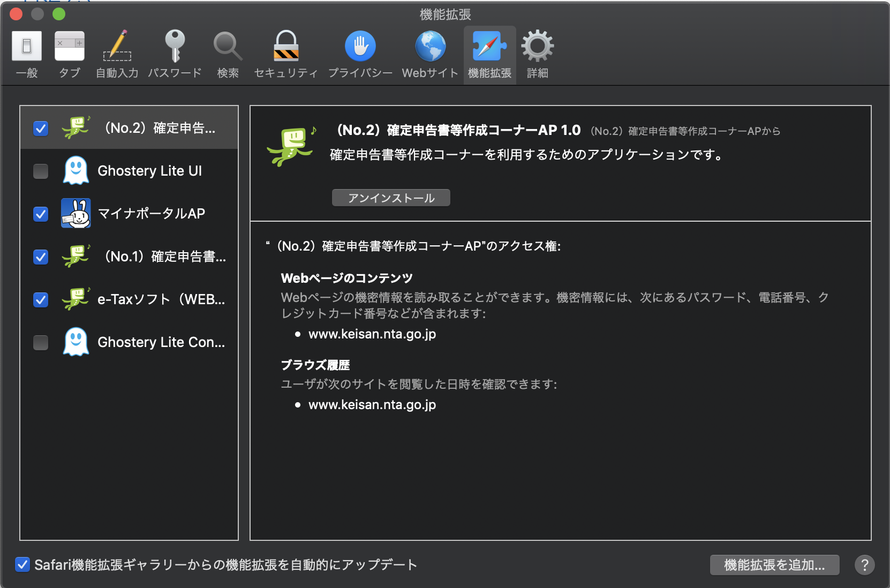
Task: Open the help question mark button
Action: (x=864, y=565)
